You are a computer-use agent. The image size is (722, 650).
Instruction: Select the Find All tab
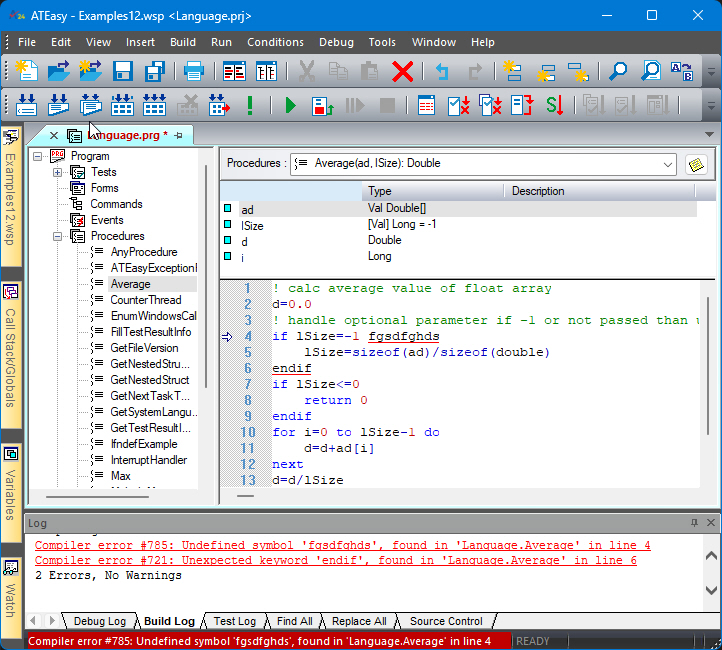(294, 621)
